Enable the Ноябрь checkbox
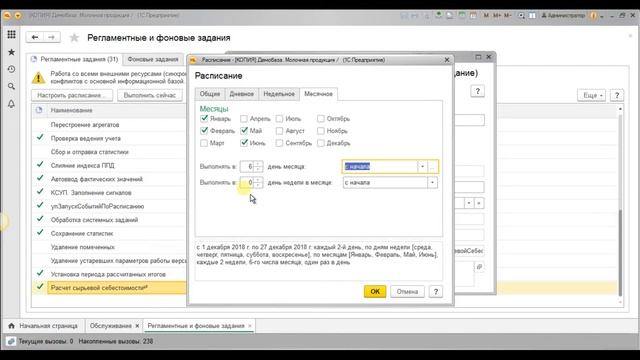The height and width of the screenshot is (360, 640). [x=321, y=131]
